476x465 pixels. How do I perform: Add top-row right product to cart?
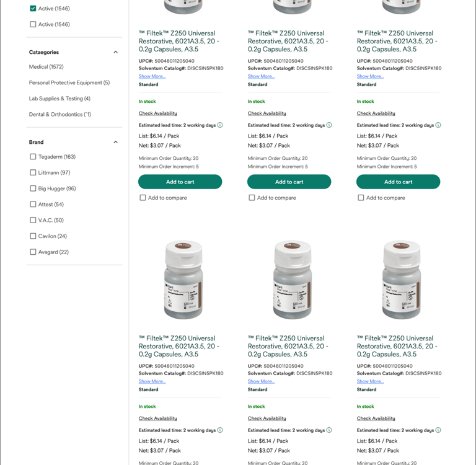pos(398,182)
